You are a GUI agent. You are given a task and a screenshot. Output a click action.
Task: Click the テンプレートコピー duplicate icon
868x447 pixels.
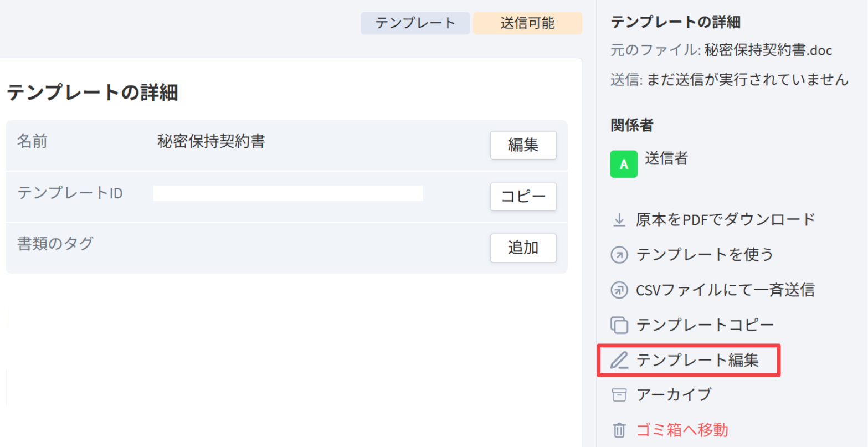[619, 325]
